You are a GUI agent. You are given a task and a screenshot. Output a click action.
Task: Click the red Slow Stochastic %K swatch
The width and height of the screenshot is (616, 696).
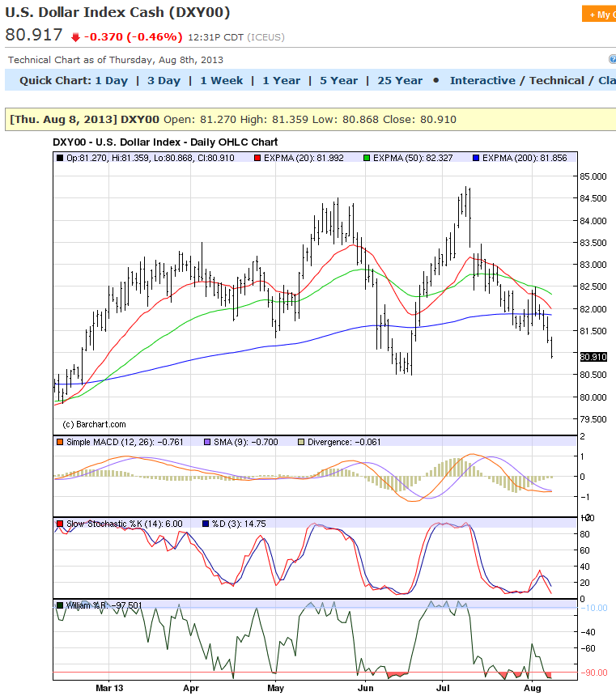pos(60,524)
